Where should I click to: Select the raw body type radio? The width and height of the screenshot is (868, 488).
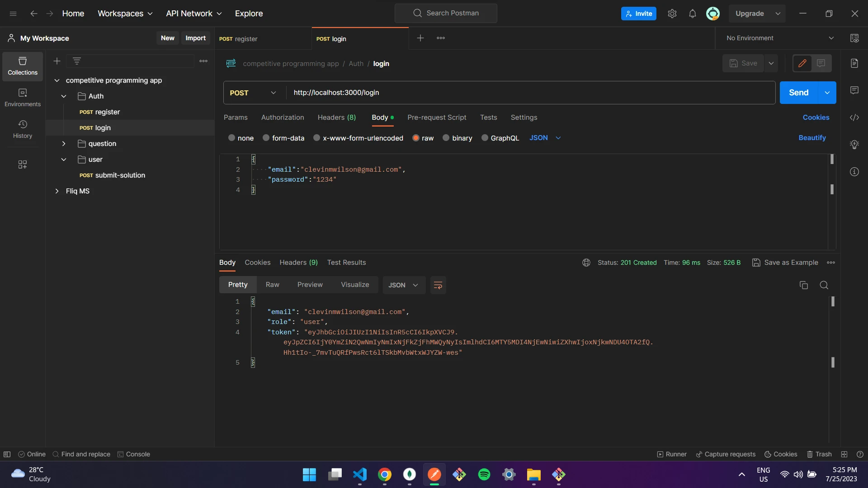coord(416,138)
